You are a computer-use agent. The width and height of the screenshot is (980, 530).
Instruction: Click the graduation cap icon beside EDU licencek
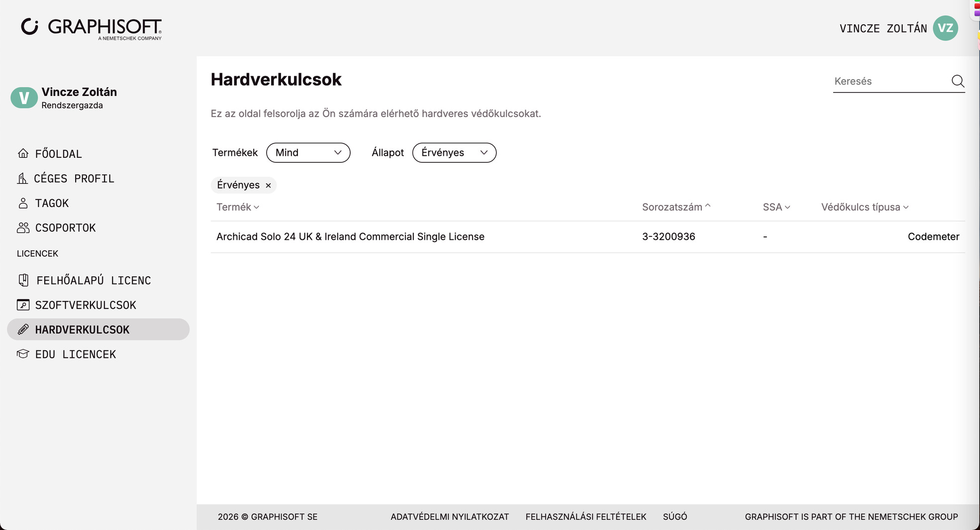[x=23, y=354]
